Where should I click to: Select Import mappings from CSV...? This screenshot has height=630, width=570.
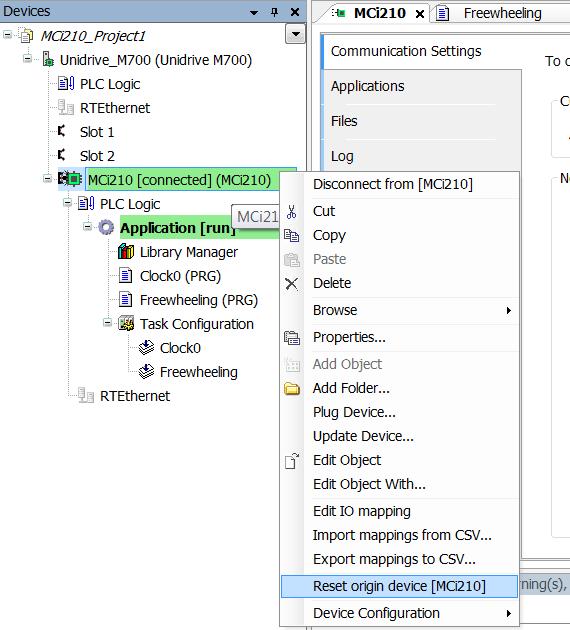pos(400,536)
